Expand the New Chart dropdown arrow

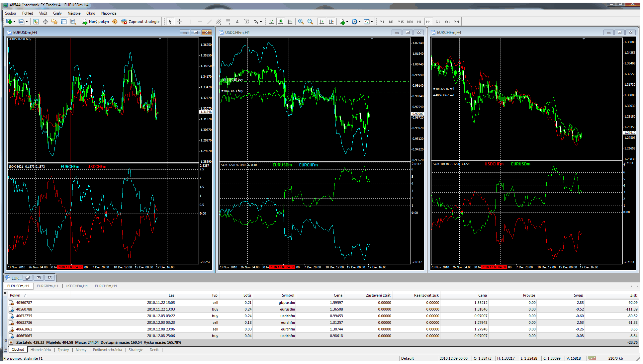[14, 22]
